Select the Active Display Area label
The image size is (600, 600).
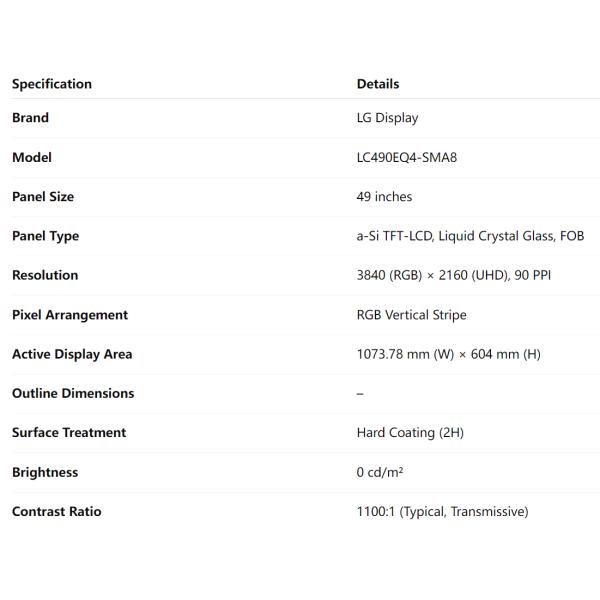[x=72, y=354]
